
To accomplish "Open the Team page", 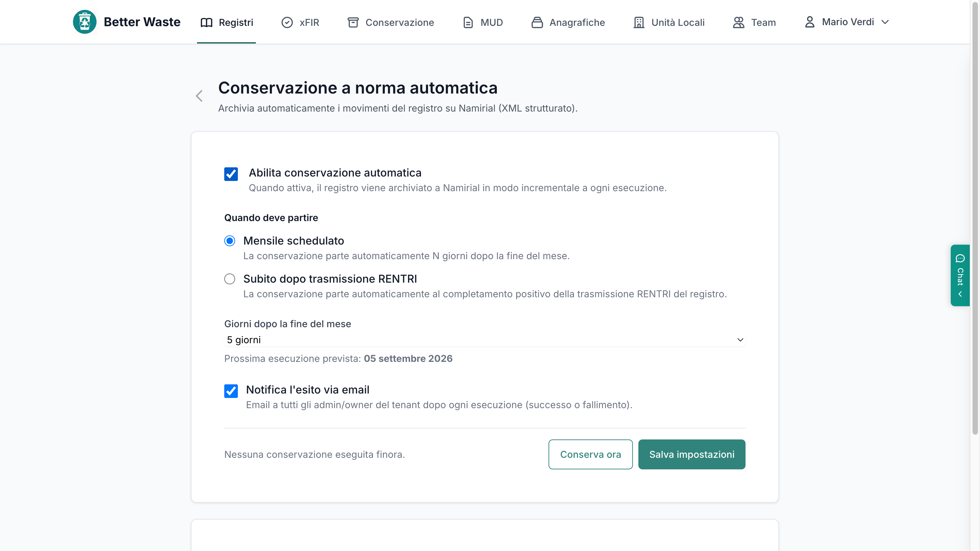I will (x=754, y=22).
